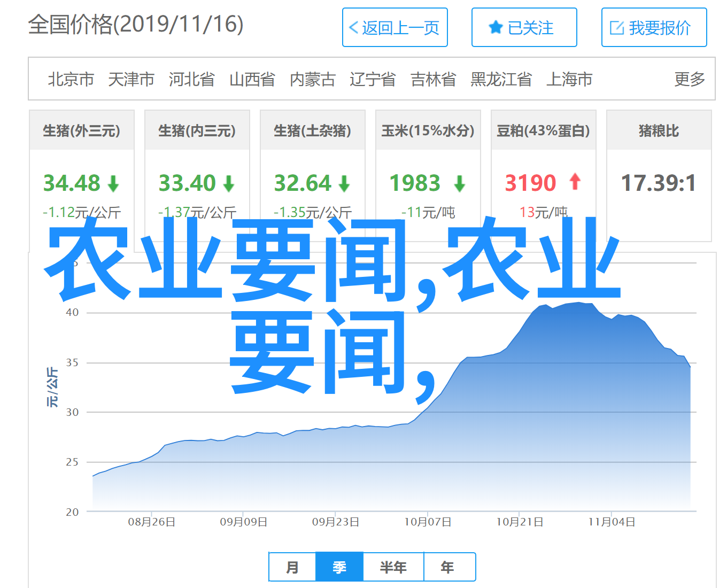Viewport: 727px width, 588px height.
Task: Click the down arrow beside 1983
Action: pos(460,184)
